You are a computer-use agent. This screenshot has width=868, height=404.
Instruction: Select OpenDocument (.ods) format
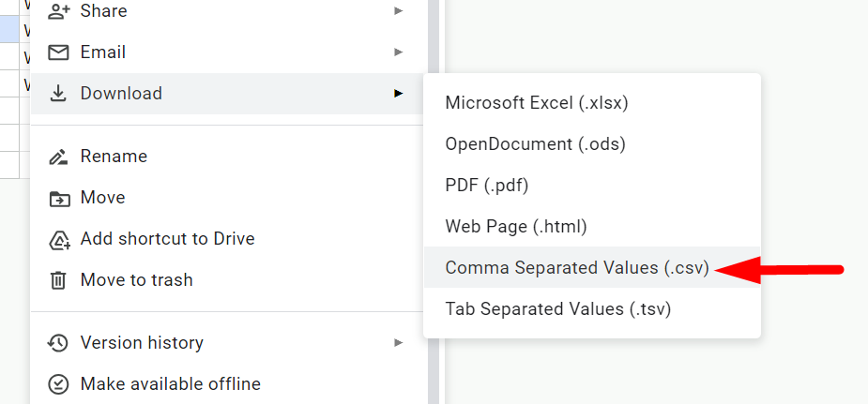coord(535,144)
